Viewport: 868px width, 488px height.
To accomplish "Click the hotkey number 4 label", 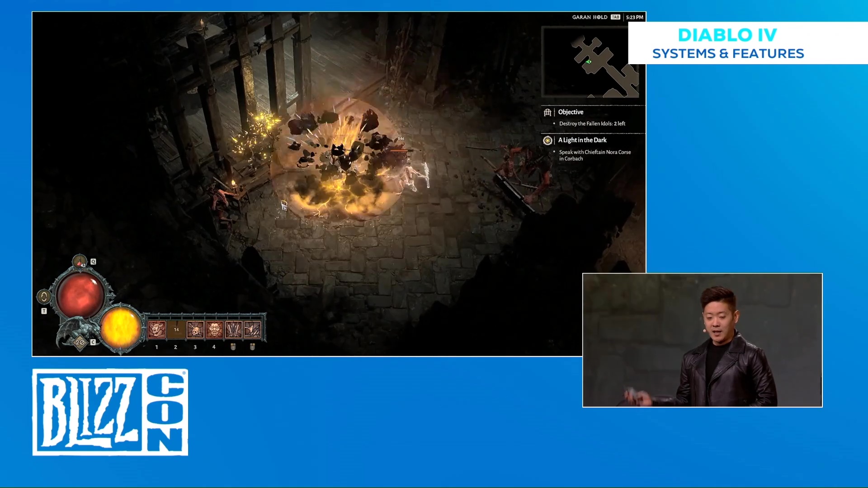I will click(x=214, y=347).
